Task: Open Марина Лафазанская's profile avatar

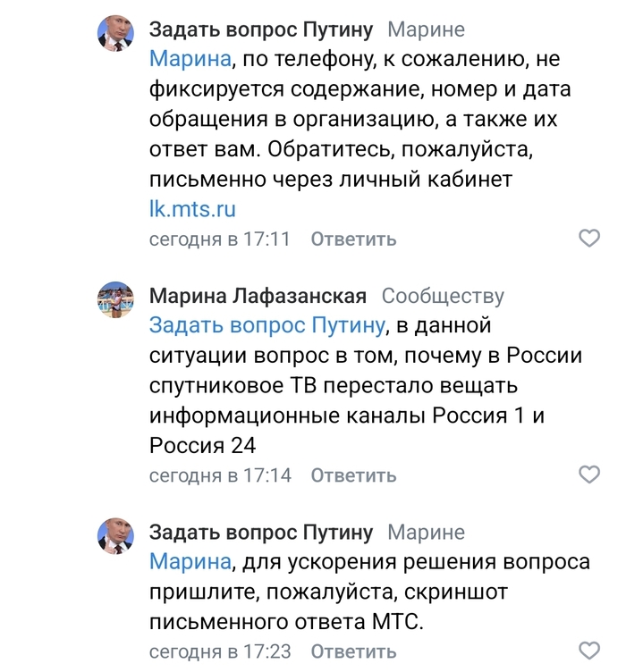Action: coord(115,301)
